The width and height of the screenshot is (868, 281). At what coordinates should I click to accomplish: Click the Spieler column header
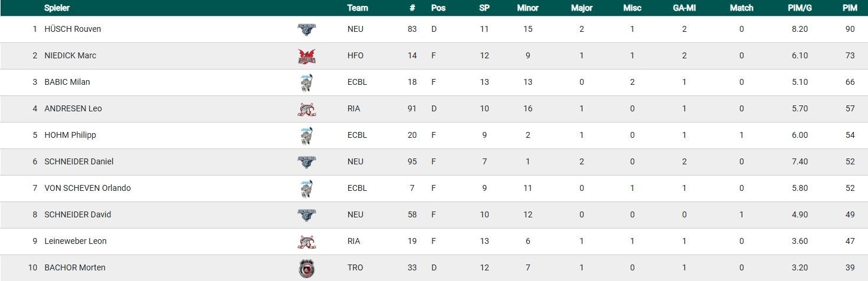[x=57, y=8]
